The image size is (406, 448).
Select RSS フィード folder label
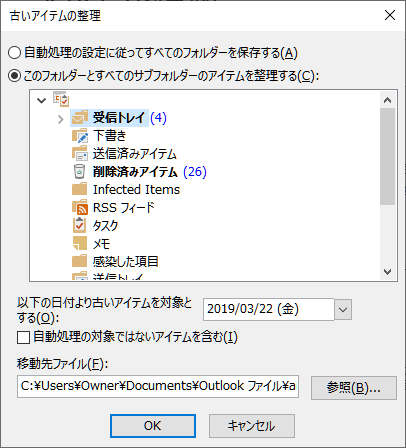(124, 208)
